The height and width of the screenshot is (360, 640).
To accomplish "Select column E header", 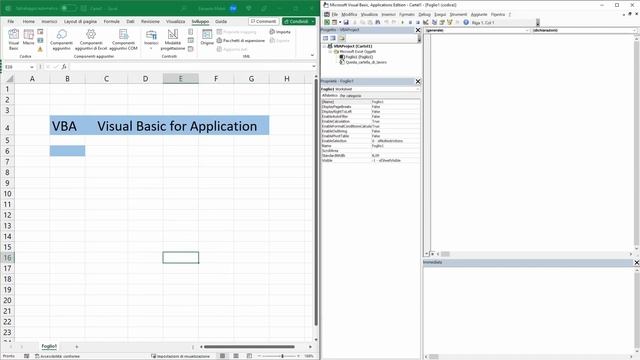I will coord(181,78).
